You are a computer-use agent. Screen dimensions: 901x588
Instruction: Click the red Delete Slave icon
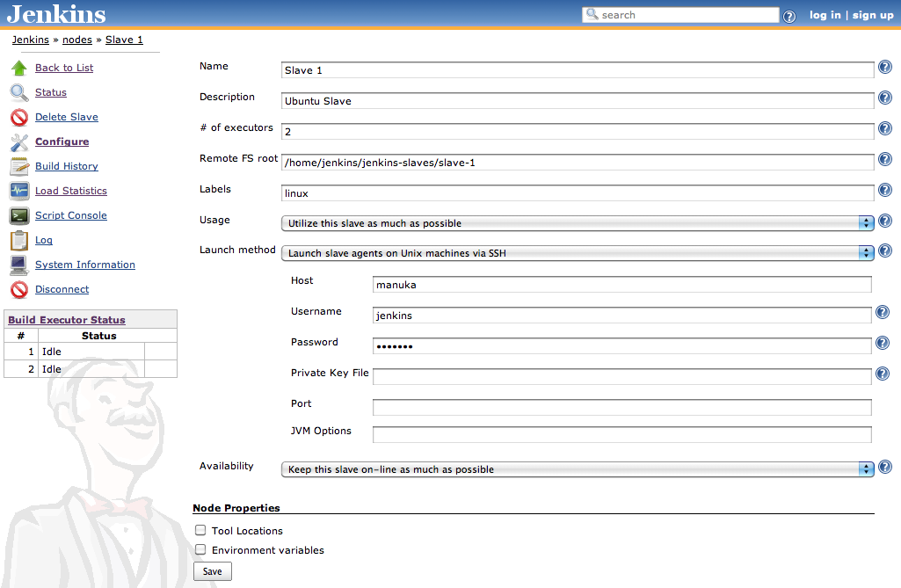(x=19, y=117)
